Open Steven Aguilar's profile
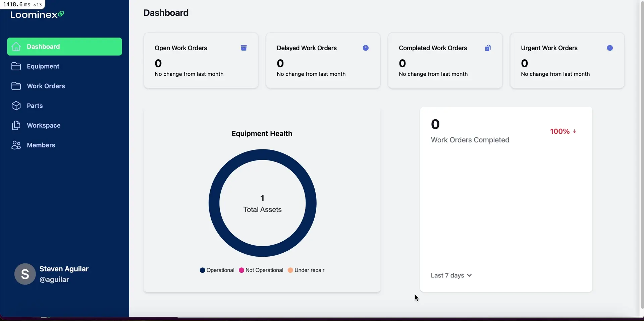 pyautogui.click(x=52, y=274)
